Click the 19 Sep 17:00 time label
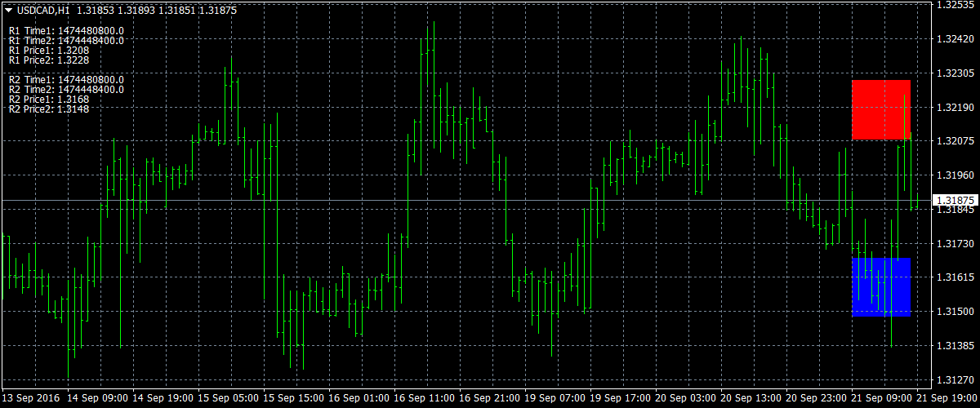The height and width of the screenshot is (408, 980). pyautogui.click(x=620, y=398)
